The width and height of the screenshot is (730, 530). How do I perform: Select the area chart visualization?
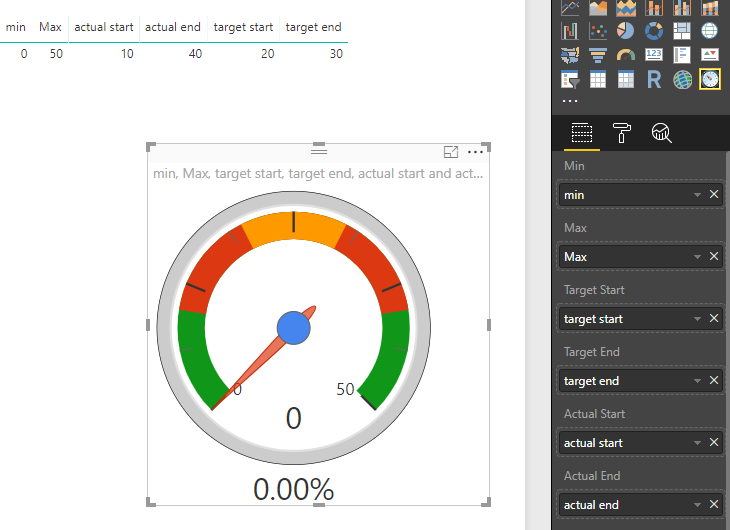coord(598,7)
